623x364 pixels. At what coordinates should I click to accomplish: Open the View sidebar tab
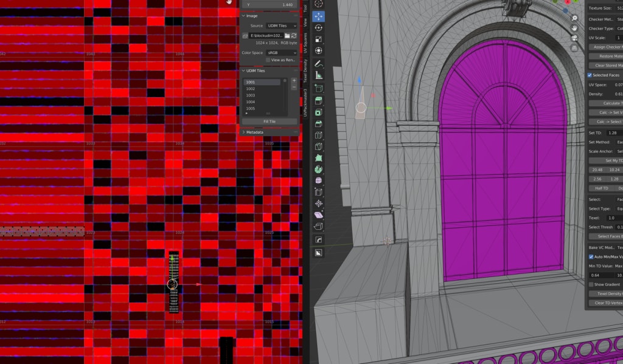pyautogui.click(x=305, y=22)
